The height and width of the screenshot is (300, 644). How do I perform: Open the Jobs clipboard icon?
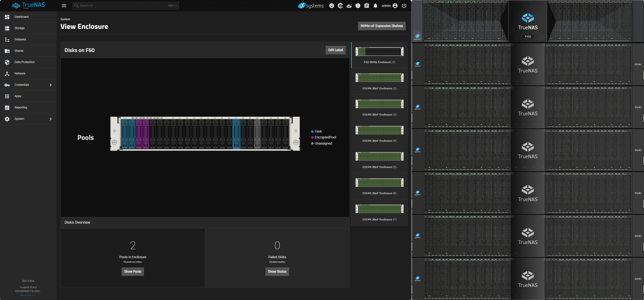click(366, 6)
